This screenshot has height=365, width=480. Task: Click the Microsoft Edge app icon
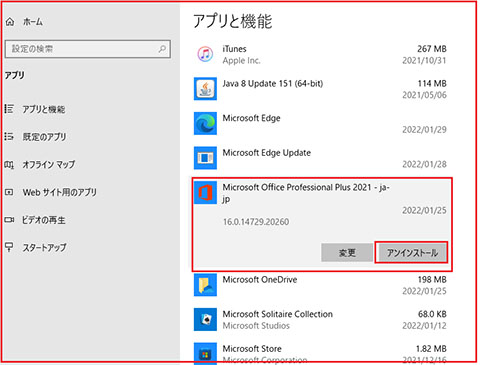(x=205, y=123)
